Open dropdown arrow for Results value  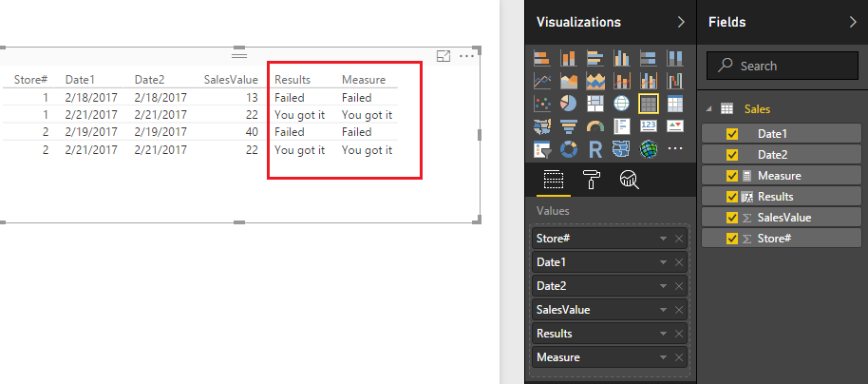pos(663,334)
